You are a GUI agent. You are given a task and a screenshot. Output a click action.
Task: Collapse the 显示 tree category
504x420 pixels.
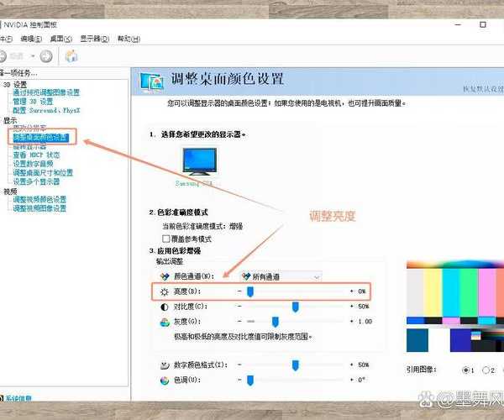tap(10, 121)
